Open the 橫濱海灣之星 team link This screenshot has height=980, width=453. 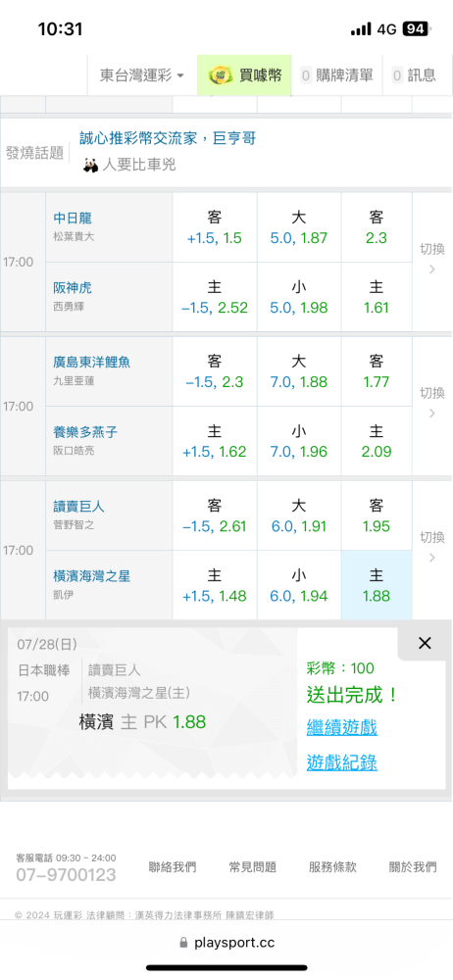pos(91,575)
